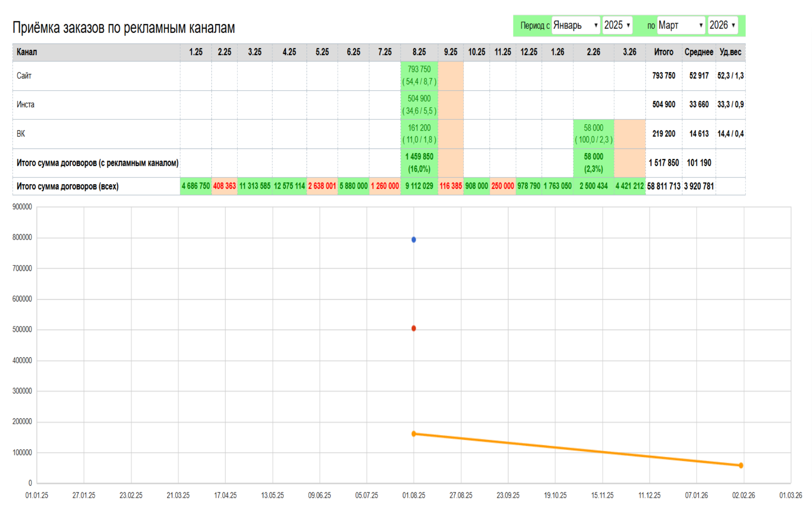Open the start month dropdown 'Январь'
Image resolution: width=812 pixels, height=508 pixels.
click(576, 25)
